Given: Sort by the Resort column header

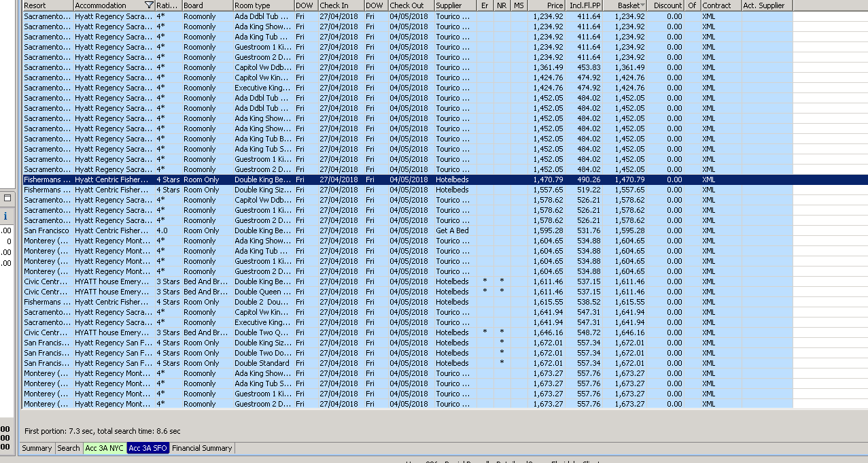Looking at the screenshot, I should click(48, 5).
